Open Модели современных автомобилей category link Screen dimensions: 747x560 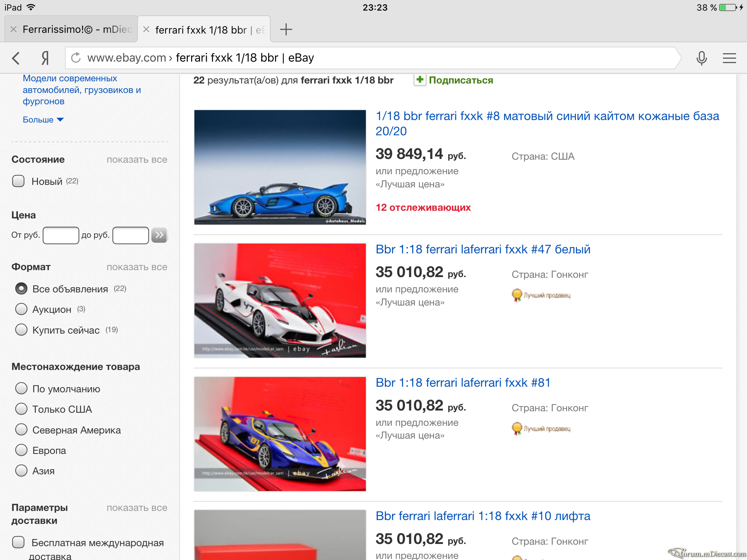(82, 90)
